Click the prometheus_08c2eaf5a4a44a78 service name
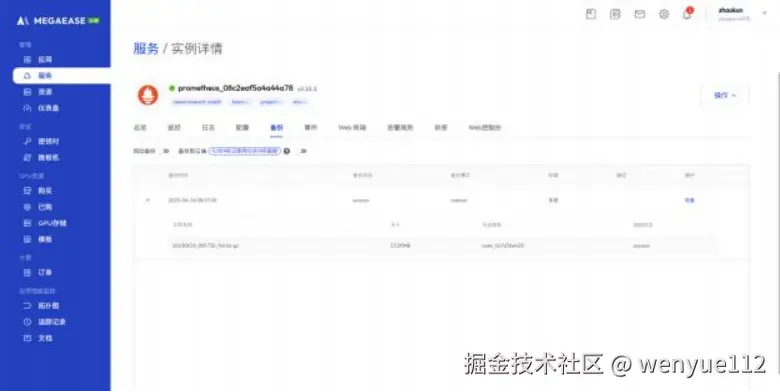780x392 pixels. click(x=235, y=88)
